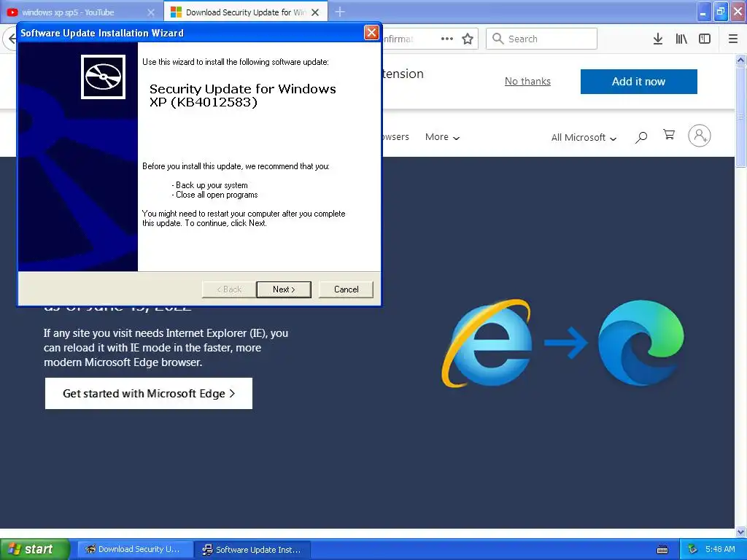The width and height of the screenshot is (747, 560).
Task: Click Next in the update wizard
Action: pyautogui.click(x=284, y=289)
